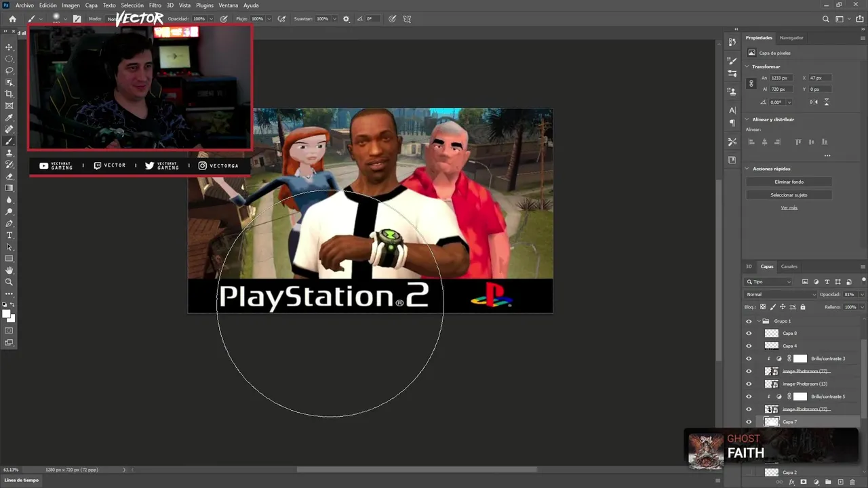Click delete layer trash icon
Screen dimensions: 868x488
pyautogui.click(x=852, y=482)
